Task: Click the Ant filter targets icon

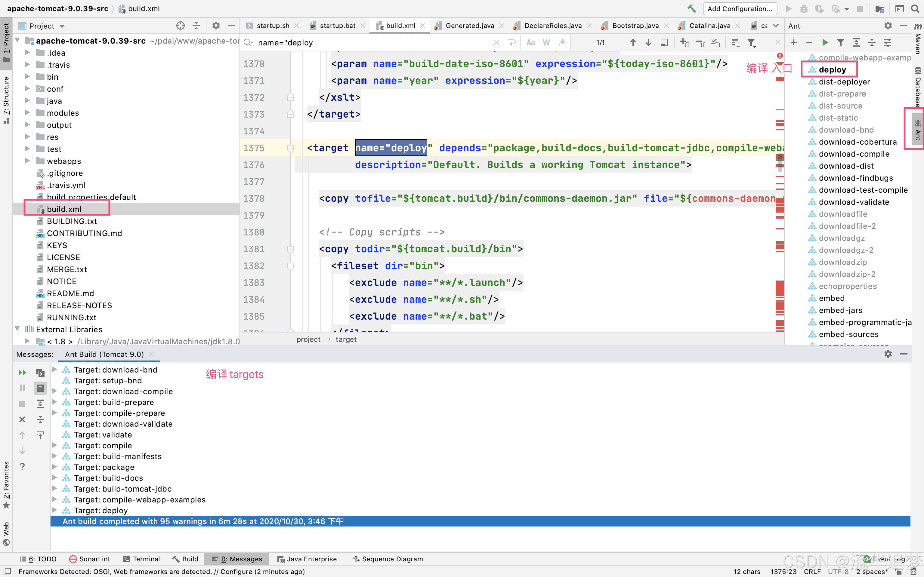Action: [840, 42]
